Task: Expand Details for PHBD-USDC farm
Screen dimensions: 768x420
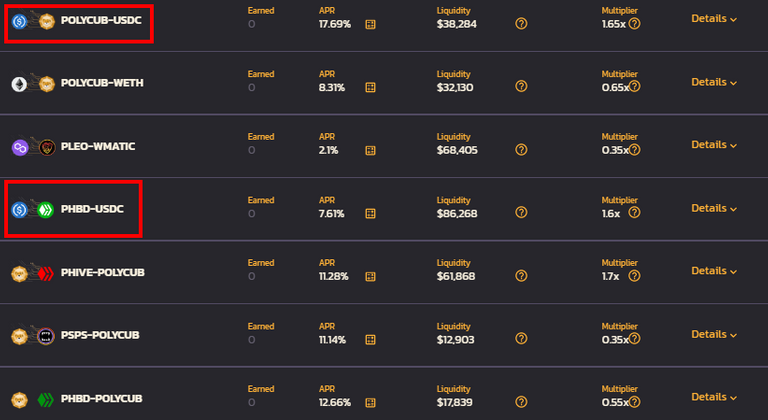Action: (714, 208)
